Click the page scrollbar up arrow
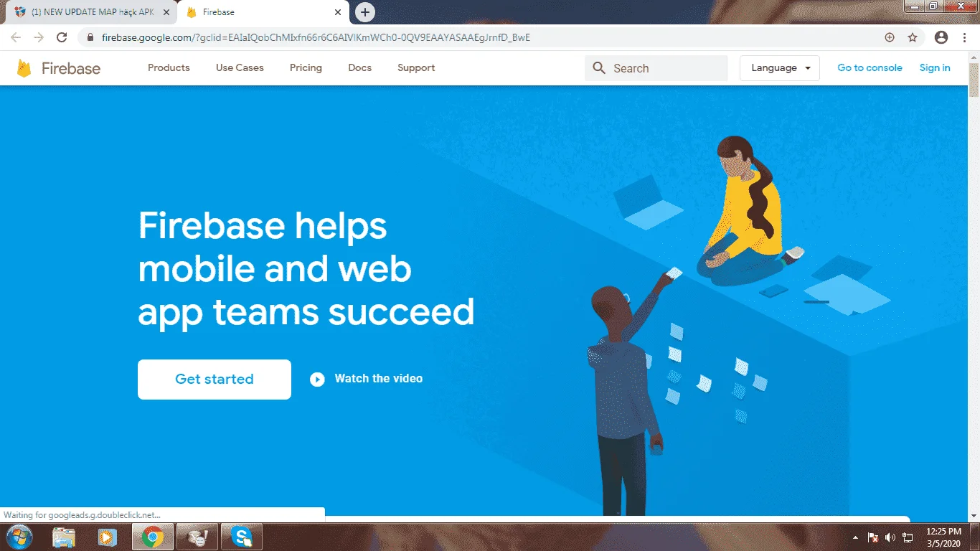This screenshot has width=980, height=551. 974,57
